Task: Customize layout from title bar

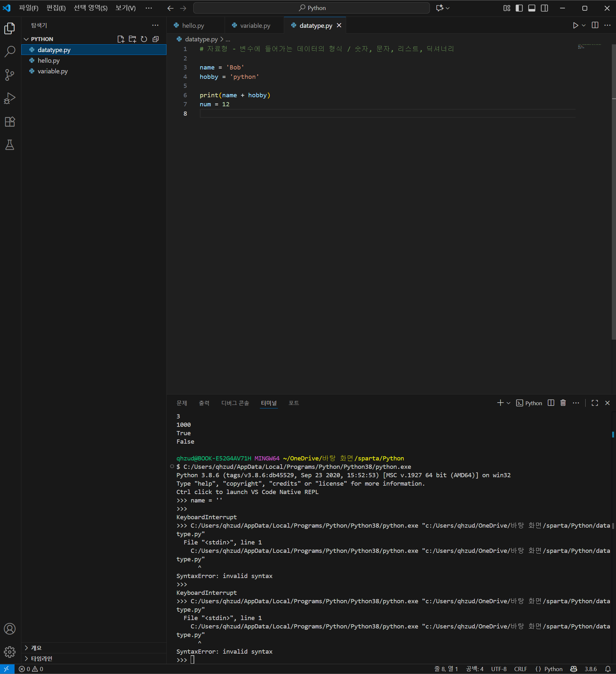Action: point(507,8)
